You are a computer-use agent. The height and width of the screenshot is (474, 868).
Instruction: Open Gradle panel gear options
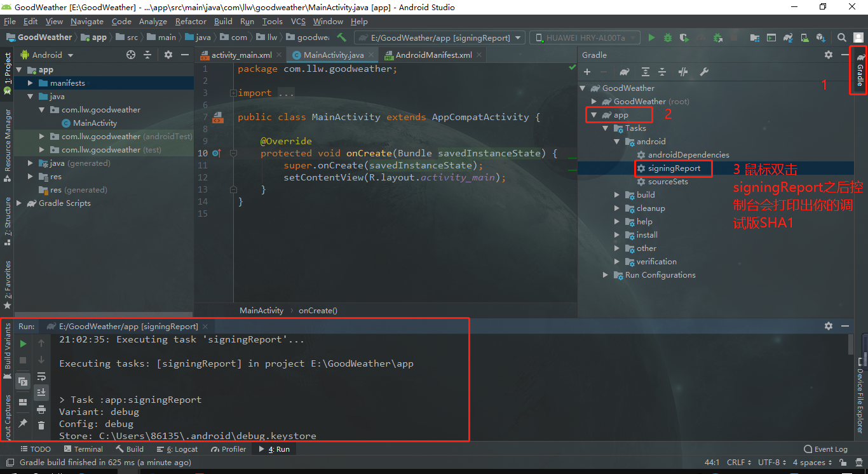[x=829, y=55]
